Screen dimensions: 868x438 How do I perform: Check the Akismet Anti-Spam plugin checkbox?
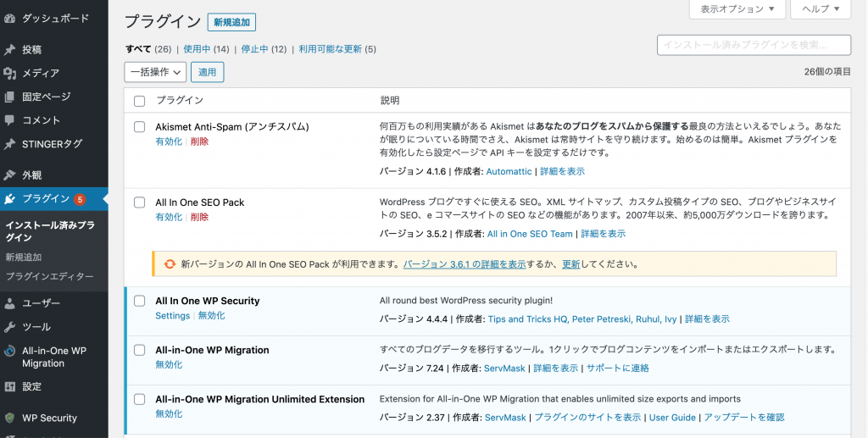point(140,126)
